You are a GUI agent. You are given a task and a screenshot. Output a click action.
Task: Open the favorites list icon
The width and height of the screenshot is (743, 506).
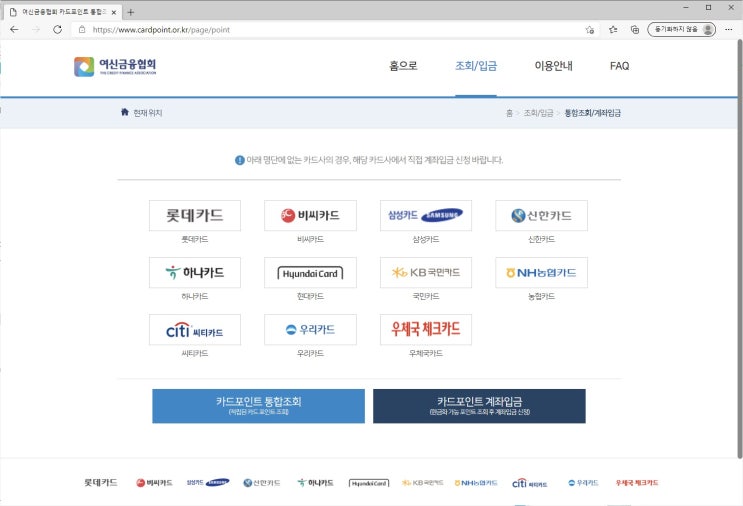click(x=613, y=29)
